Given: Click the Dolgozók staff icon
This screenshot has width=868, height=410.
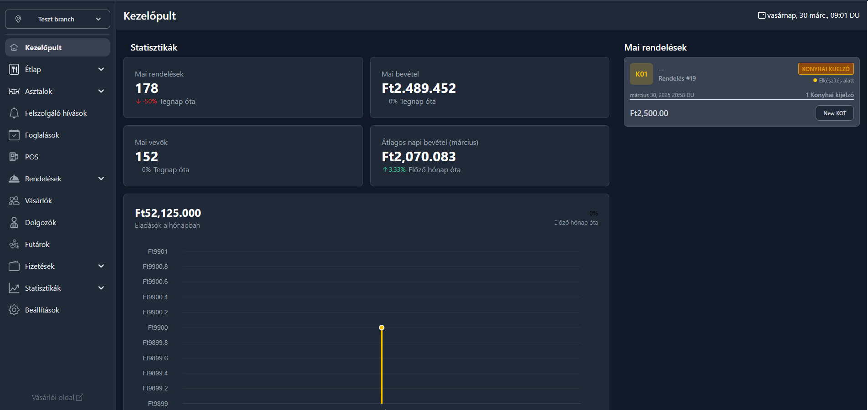Looking at the screenshot, I should [14, 222].
